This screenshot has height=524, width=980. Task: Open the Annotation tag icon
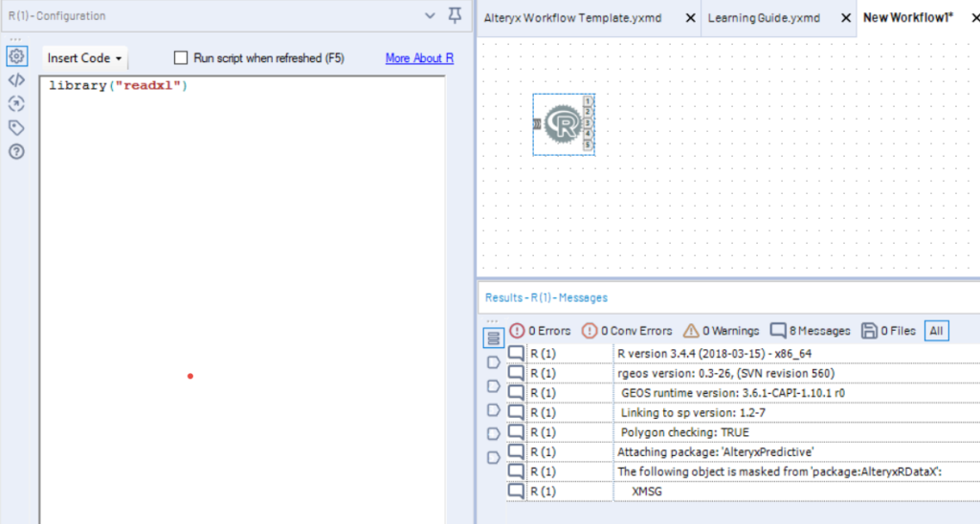tap(17, 127)
